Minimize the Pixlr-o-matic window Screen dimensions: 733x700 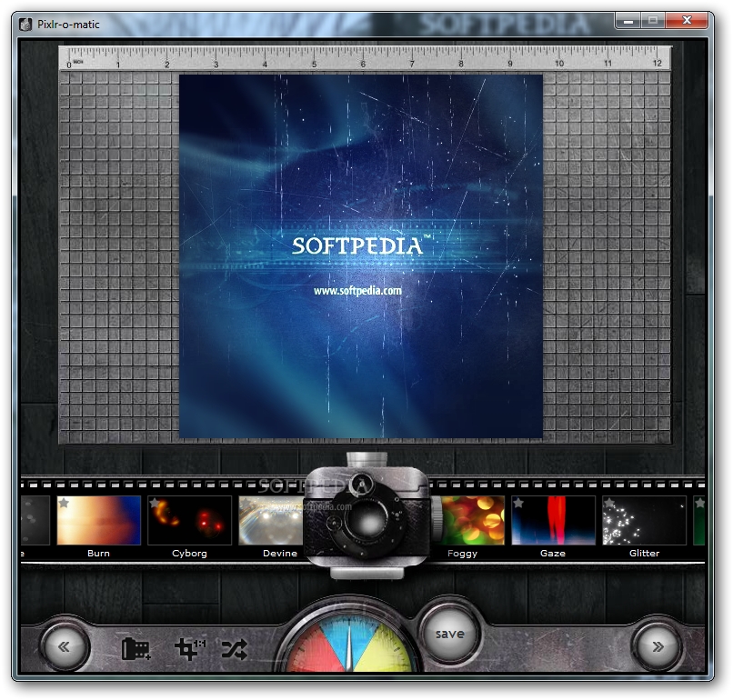pyautogui.click(x=628, y=21)
